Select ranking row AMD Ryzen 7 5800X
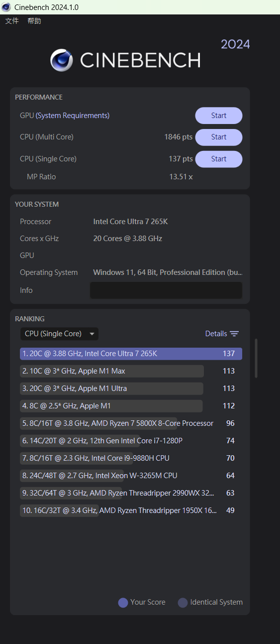Viewport: 280px width, 644px height. 131,423
